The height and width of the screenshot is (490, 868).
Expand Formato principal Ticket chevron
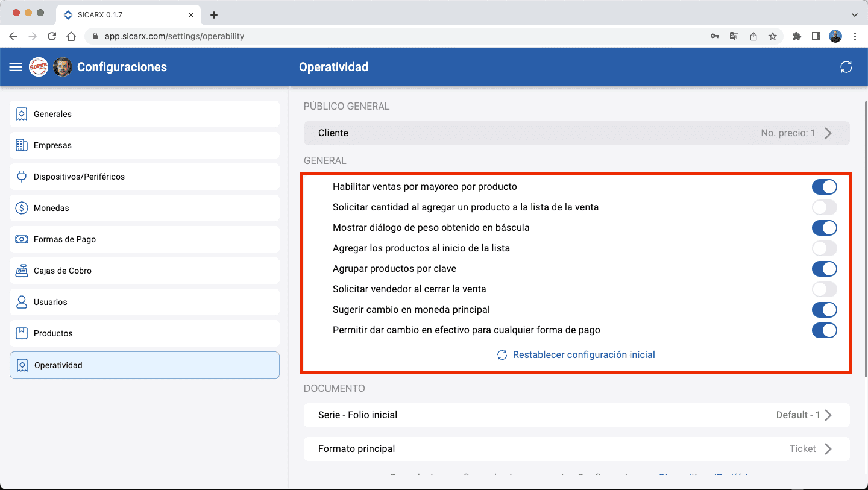click(x=828, y=449)
